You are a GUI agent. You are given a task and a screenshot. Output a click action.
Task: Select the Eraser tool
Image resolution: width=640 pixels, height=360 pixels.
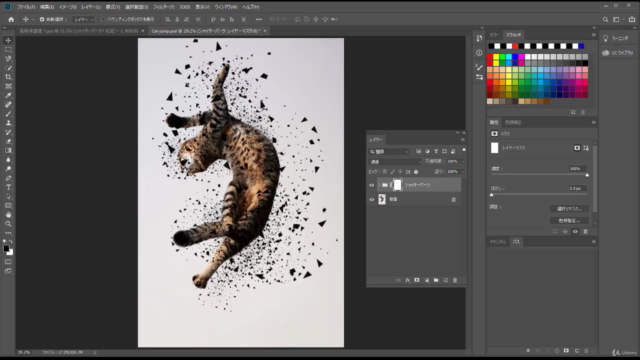[x=8, y=141]
